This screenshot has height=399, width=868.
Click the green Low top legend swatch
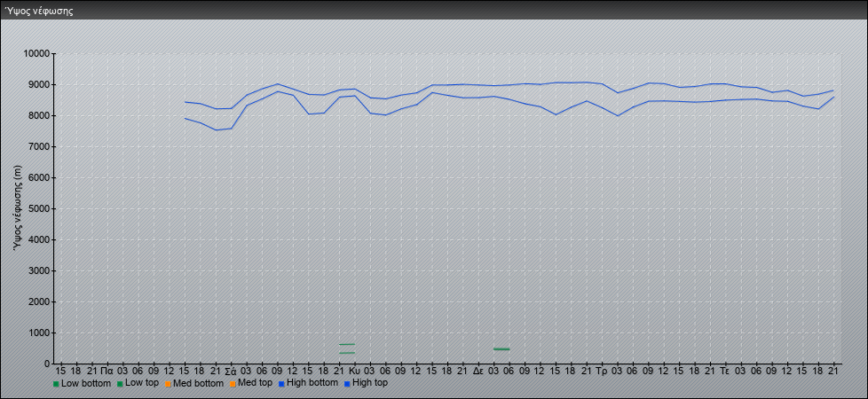(x=120, y=384)
